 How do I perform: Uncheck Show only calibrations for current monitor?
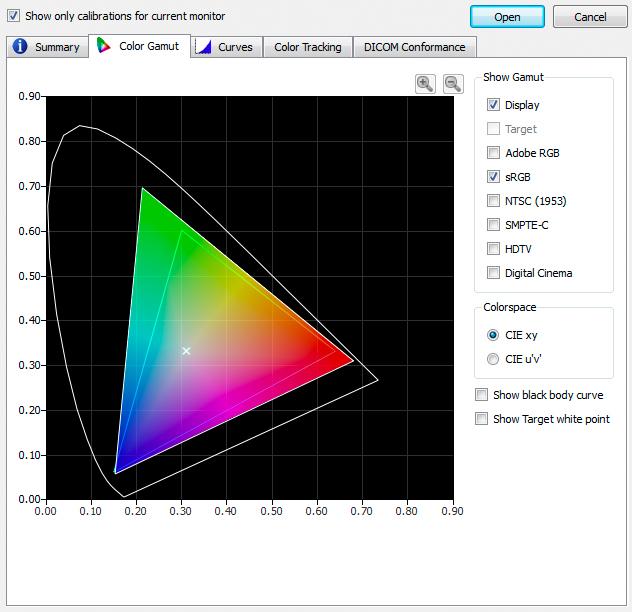(x=14, y=16)
